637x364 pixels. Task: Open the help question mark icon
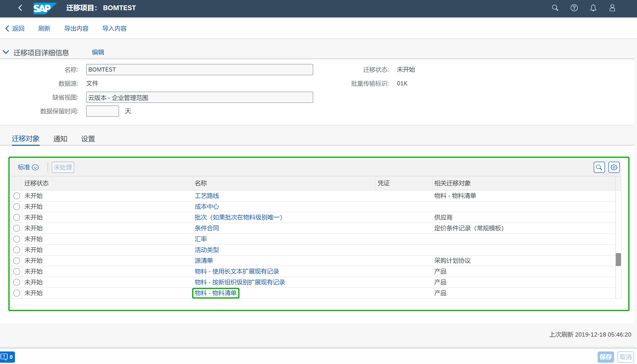[x=574, y=8]
